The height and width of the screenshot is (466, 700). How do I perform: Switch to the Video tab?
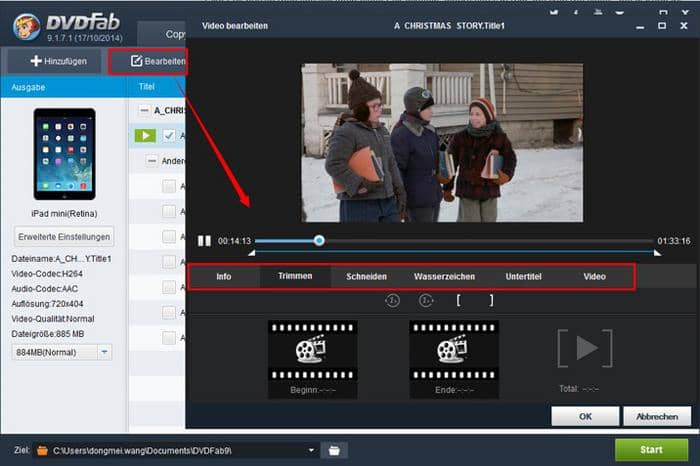(595, 277)
